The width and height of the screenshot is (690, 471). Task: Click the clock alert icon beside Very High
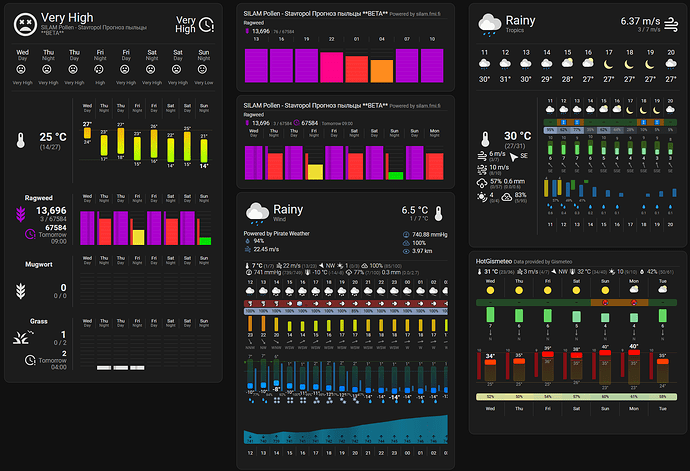(206, 25)
